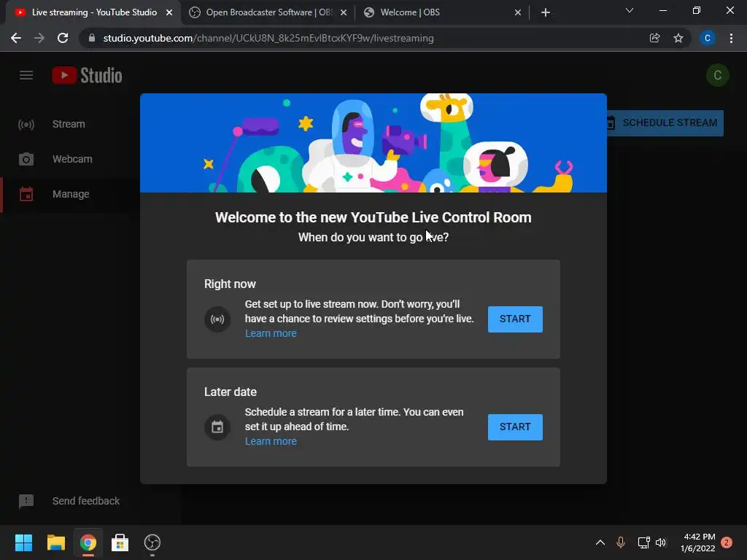Select the Stream broadcast icon in sidebar
This screenshot has height=560, width=747.
point(26,124)
